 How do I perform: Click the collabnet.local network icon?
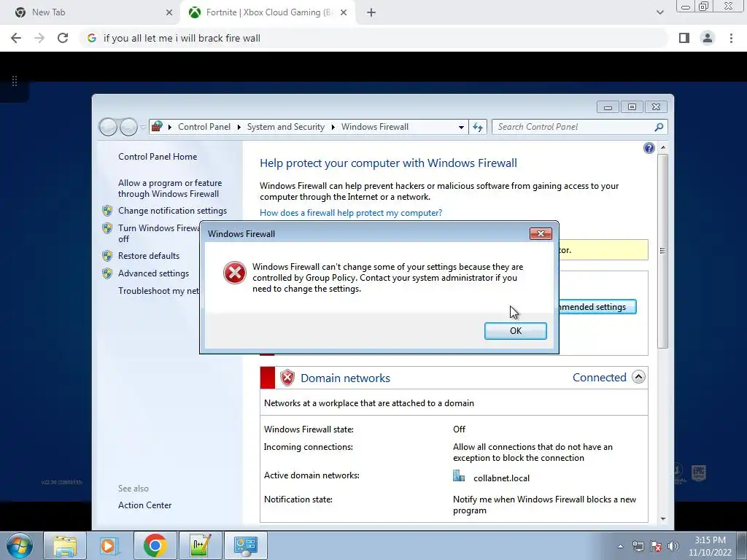click(x=459, y=476)
